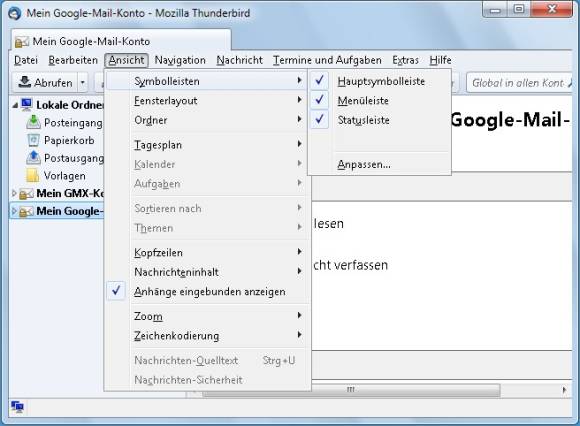
Task: Collapse the Lokale Ordner tree
Action: click(15, 105)
